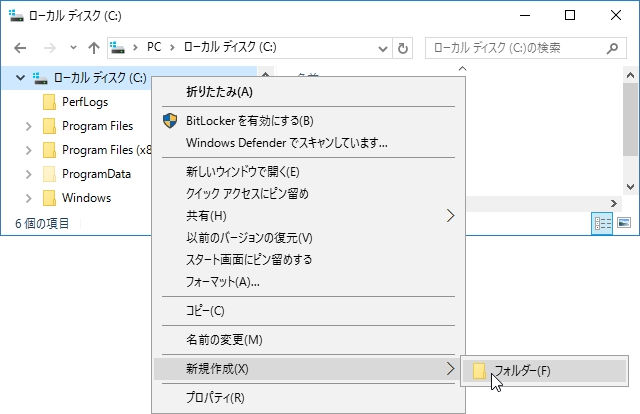Click the 6 個の項目 status text

coord(42,224)
